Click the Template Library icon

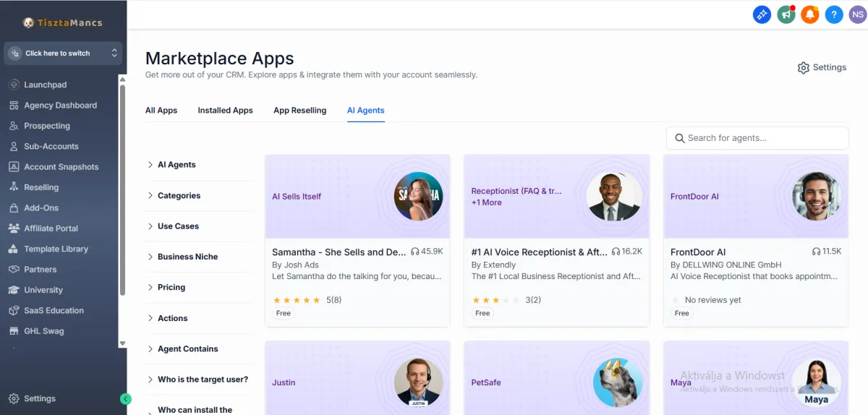pyautogui.click(x=14, y=249)
